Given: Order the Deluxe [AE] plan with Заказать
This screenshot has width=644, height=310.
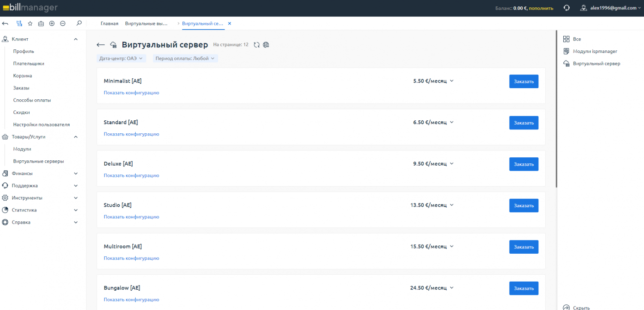Looking at the screenshot, I should click(523, 164).
